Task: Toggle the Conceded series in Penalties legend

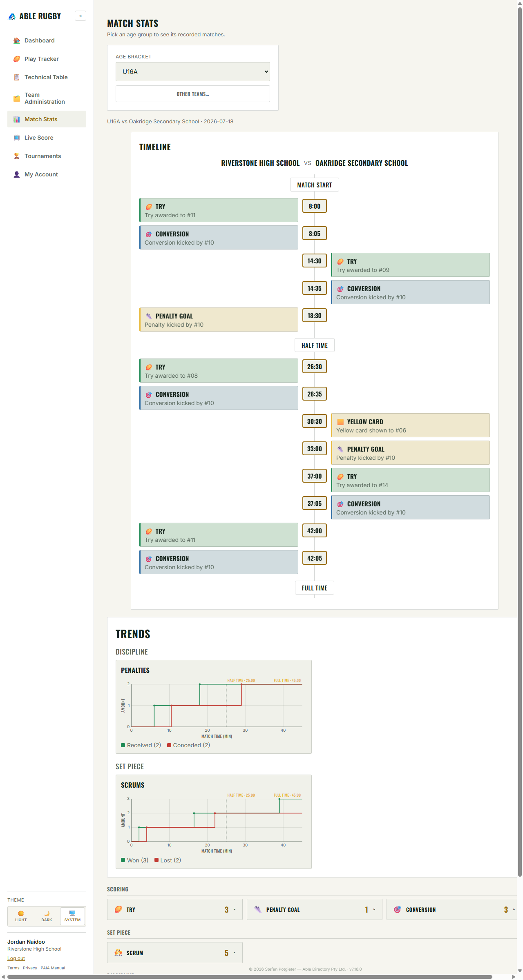Action: coord(189,745)
